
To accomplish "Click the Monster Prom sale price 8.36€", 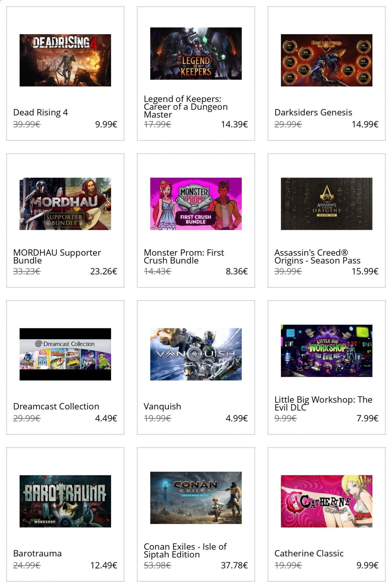I will click(x=237, y=271).
